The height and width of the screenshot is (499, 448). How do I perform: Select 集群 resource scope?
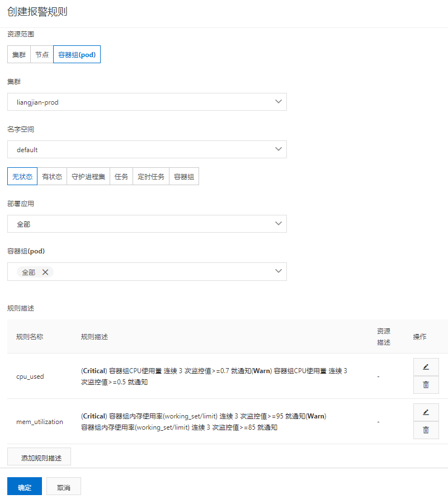(x=19, y=55)
